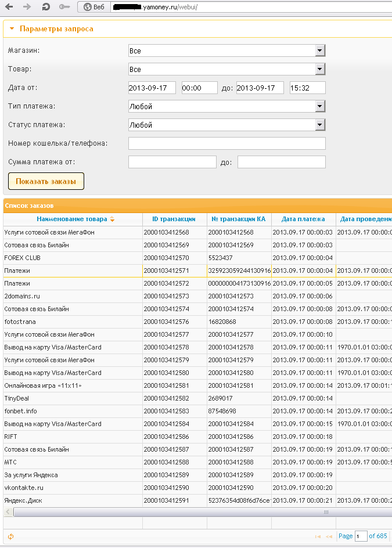Sort by Дата платежа column header
The width and height of the screenshot is (392, 548).
point(303,219)
